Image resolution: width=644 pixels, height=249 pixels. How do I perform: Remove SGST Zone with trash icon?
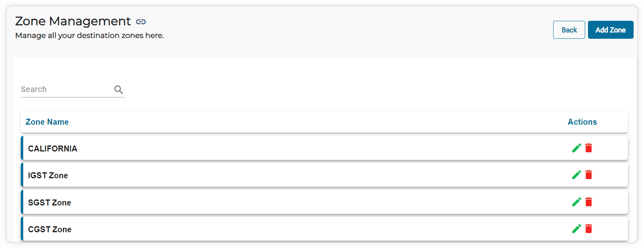tap(589, 202)
